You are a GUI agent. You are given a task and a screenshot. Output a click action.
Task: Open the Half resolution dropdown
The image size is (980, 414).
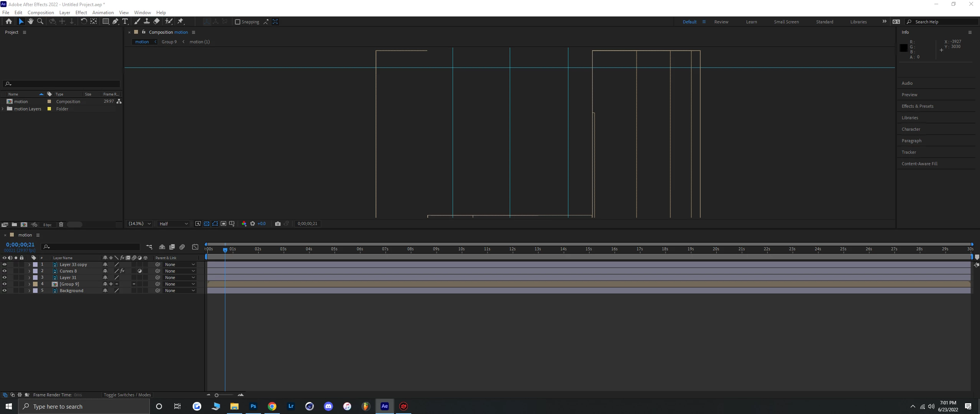(174, 223)
